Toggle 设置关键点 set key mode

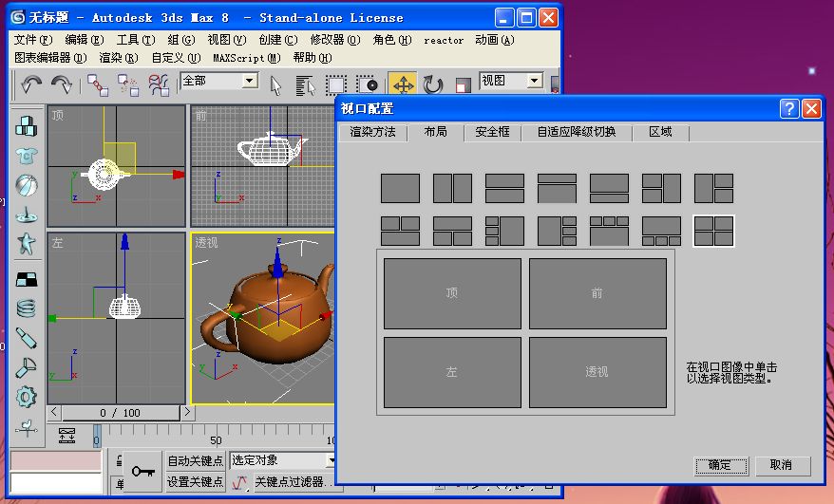tap(196, 482)
